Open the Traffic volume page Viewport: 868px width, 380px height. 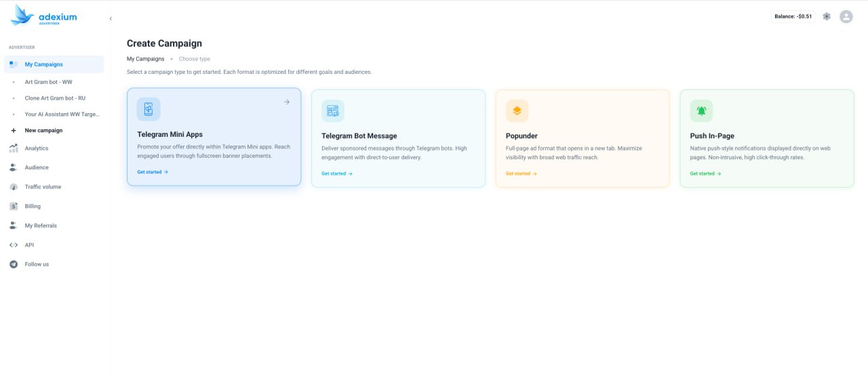43,187
